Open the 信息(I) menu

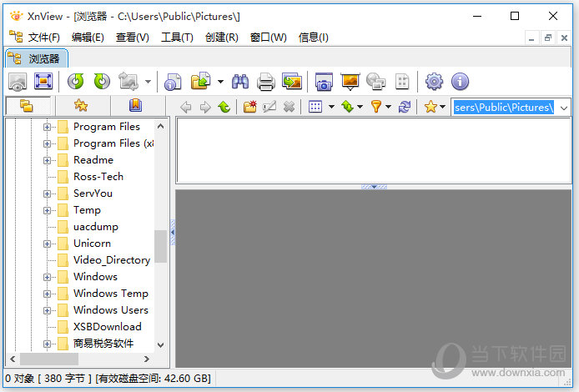(313, 38)
